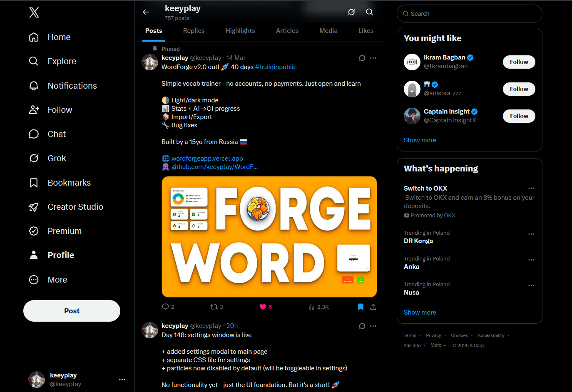The image size is (572, 392).
Task: Switch to the Articles tab
Action: 287,31
